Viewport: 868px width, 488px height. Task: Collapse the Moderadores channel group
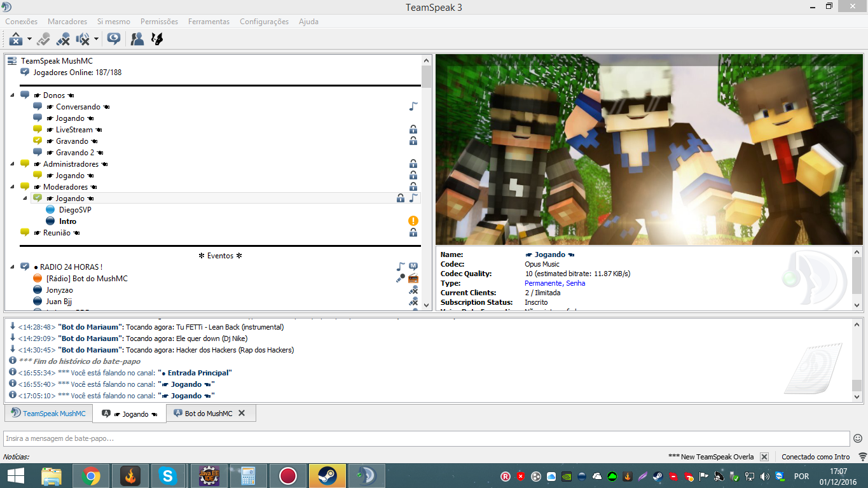[x=12, y=187]
